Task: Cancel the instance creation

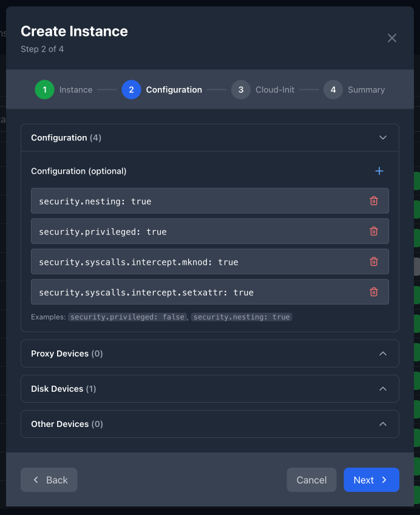Action: click(311, 480)
